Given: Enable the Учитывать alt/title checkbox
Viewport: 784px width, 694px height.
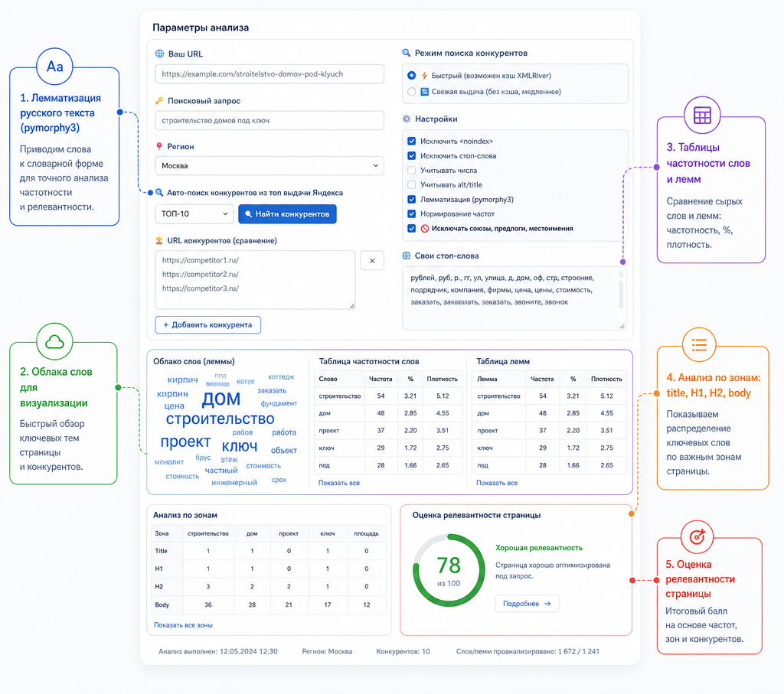Looking at the screenshot, I should pos(411,184).
